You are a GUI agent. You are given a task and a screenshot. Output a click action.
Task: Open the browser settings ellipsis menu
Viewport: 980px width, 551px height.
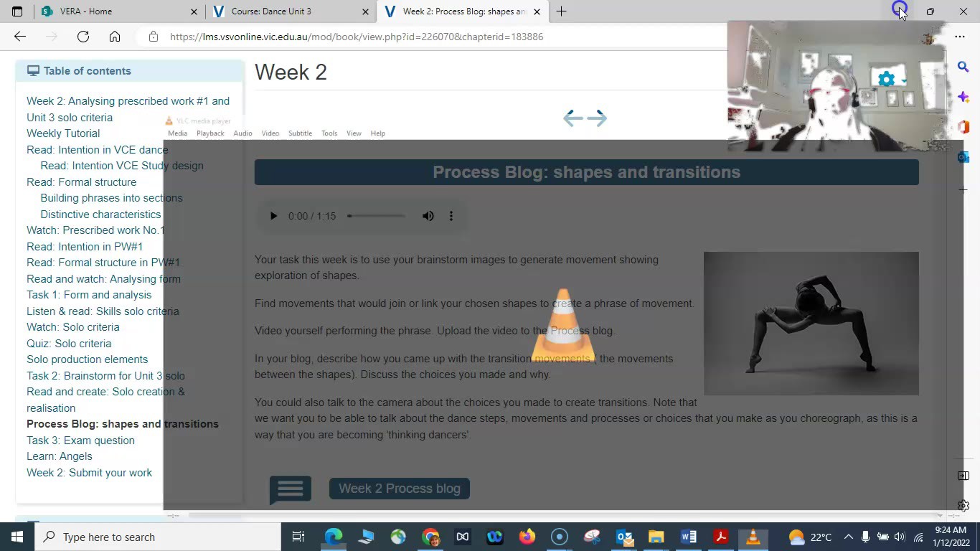pos(960,37)
